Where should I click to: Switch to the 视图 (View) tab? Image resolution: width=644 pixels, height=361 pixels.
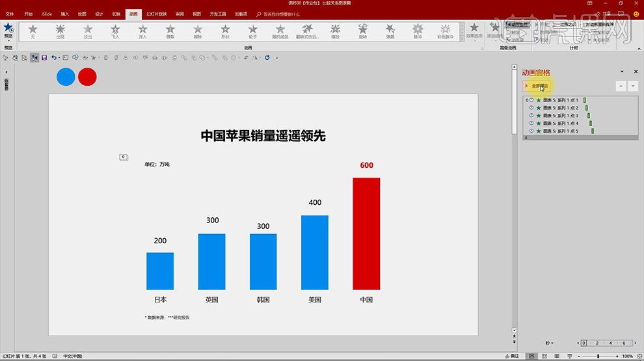[x=197, y=14]
